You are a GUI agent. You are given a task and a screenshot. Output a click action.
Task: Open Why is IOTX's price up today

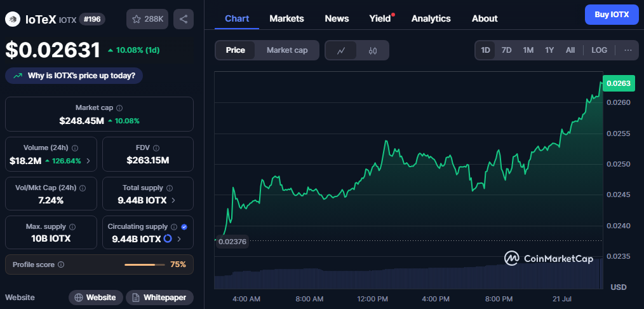pos(74,76)
